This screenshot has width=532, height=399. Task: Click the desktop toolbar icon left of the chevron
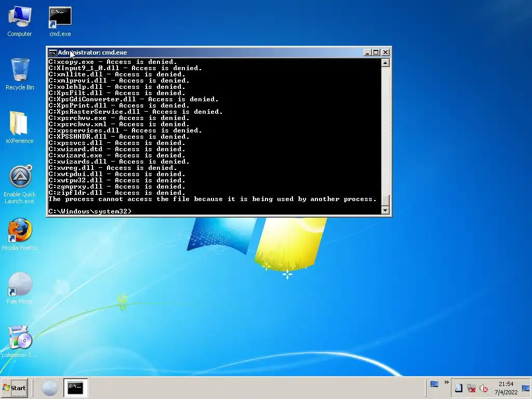434,384
